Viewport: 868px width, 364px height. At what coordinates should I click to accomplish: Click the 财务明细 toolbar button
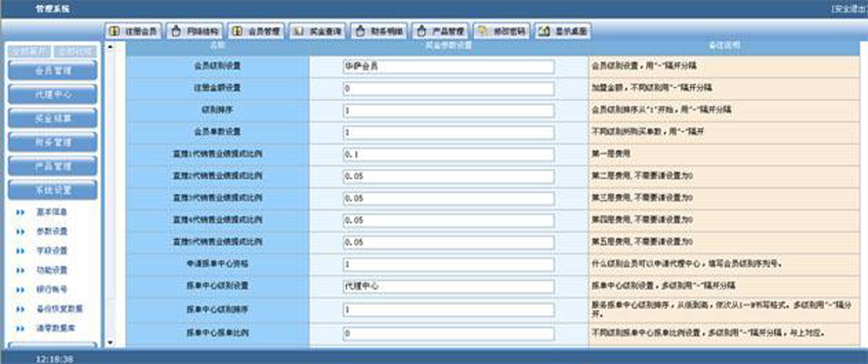379,31
